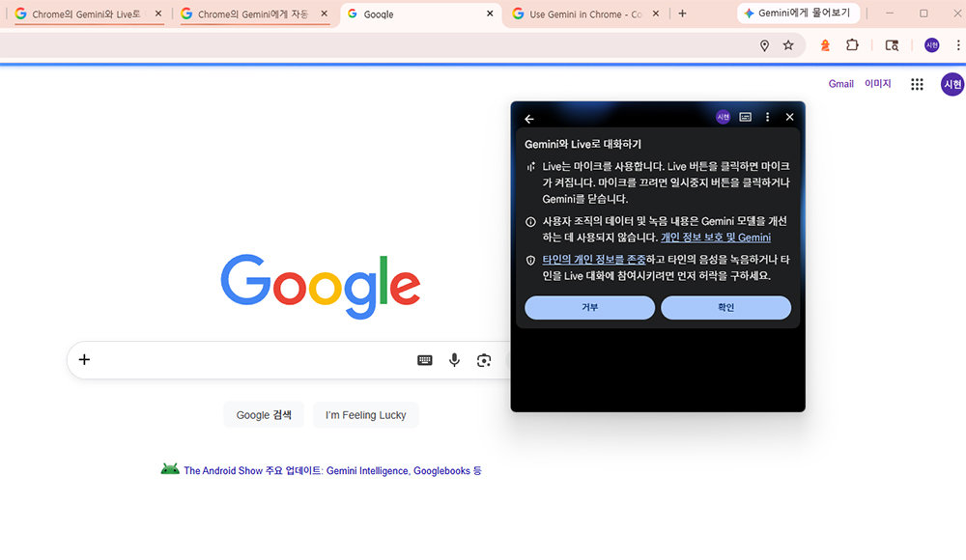Start voice search with microphone icon
The height and width of the screenshot is (560, 966).
pos(454,360)
